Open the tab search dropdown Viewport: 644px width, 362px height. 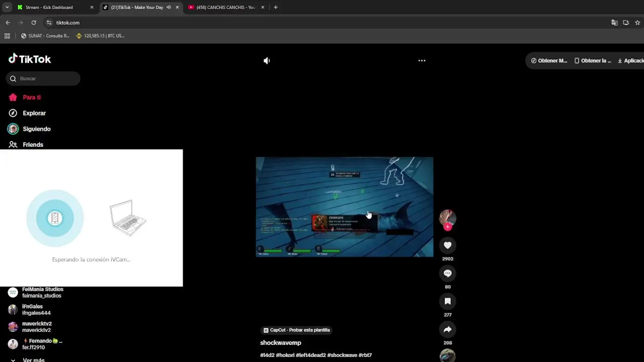7,7
